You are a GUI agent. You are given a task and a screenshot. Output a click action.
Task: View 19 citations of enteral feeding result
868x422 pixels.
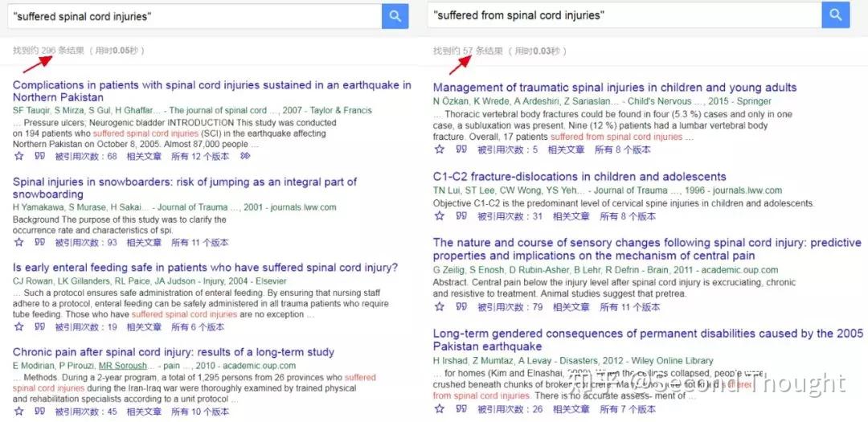pos(86,326)
